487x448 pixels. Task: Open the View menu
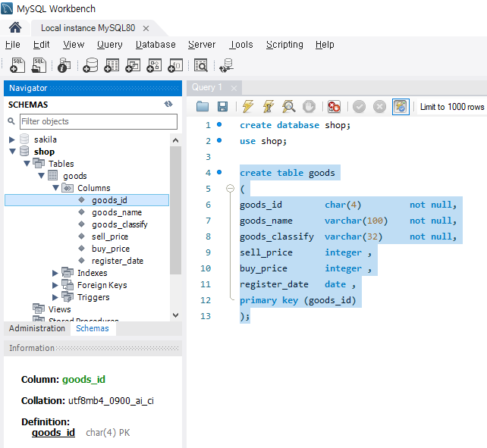[x=74, y=45]
